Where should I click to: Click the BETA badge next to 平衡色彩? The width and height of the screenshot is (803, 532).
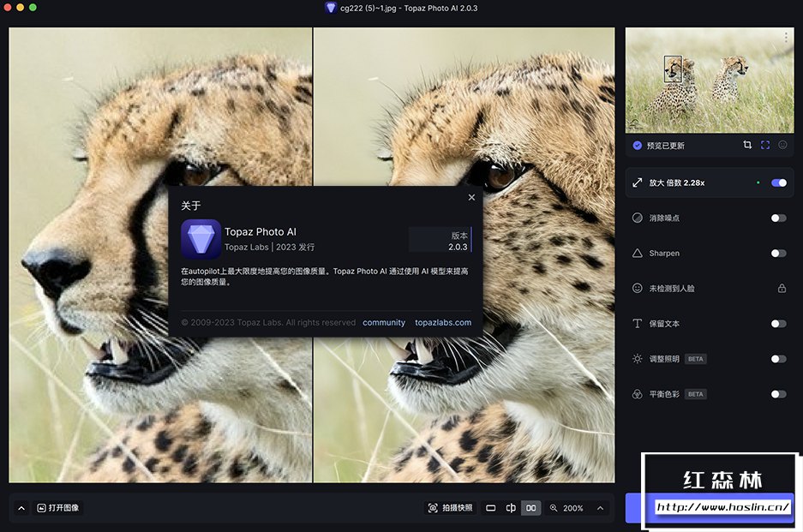[x=696, y=394]
